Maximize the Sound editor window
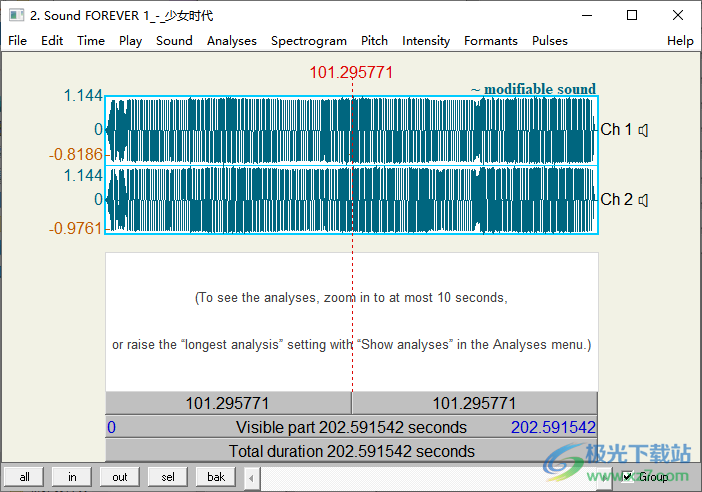The height and width of the screenshot is (492, 702). 631,15
